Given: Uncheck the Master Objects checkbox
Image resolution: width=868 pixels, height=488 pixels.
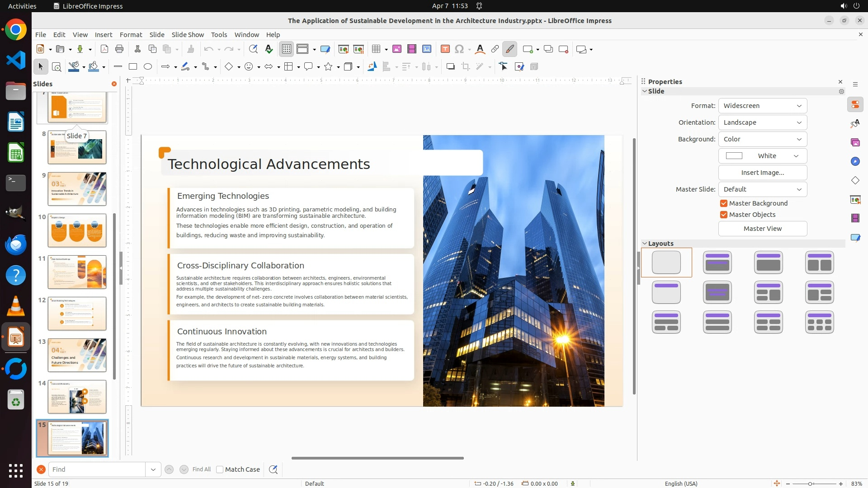Looking at the screenshot, I should (x=724, y=215).
